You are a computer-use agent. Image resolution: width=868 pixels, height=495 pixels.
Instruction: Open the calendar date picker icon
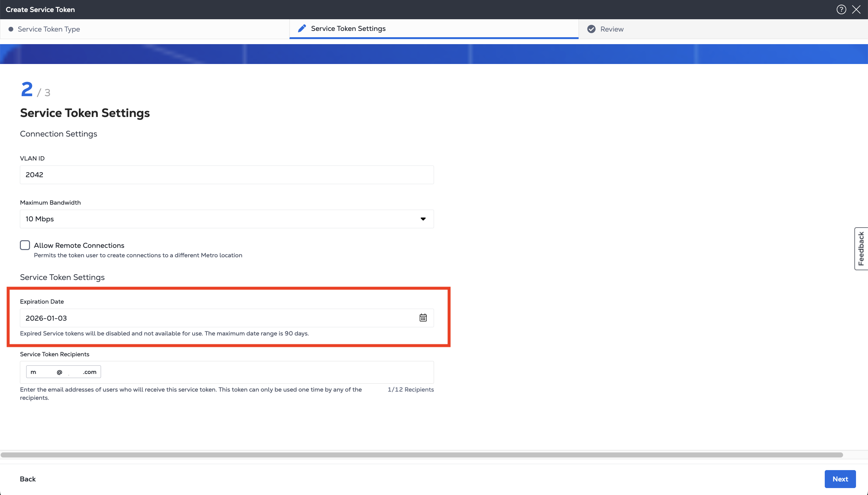pyautogui.click(x=423, y=318)
